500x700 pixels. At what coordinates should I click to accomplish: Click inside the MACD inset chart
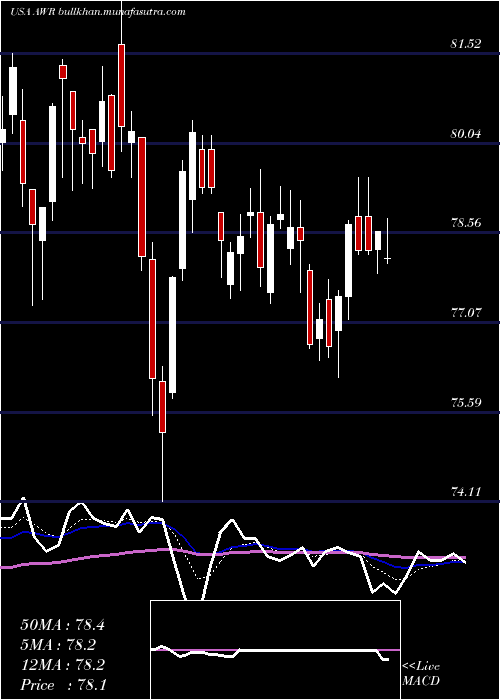point(275,650)
